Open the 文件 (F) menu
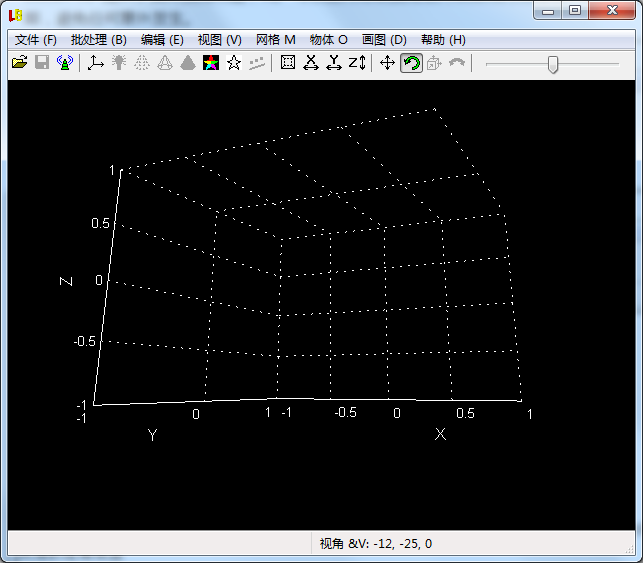Screen dimensions: 643x563 point(36,40)
